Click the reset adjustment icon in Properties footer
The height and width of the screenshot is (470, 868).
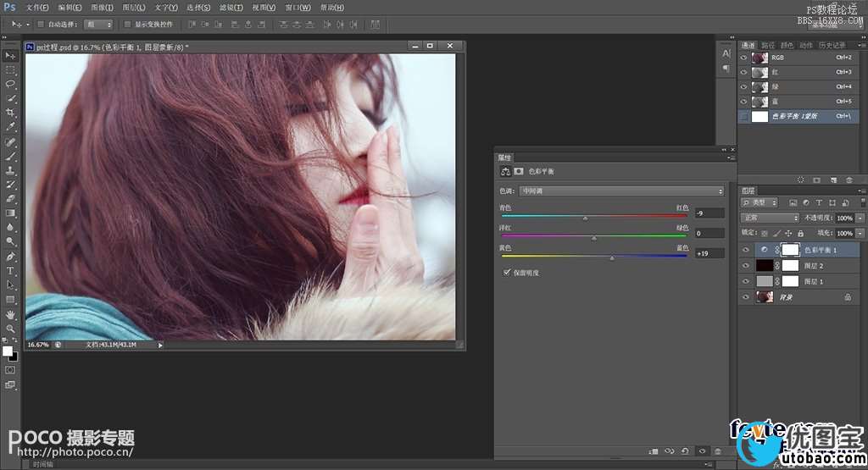(685, 451)
